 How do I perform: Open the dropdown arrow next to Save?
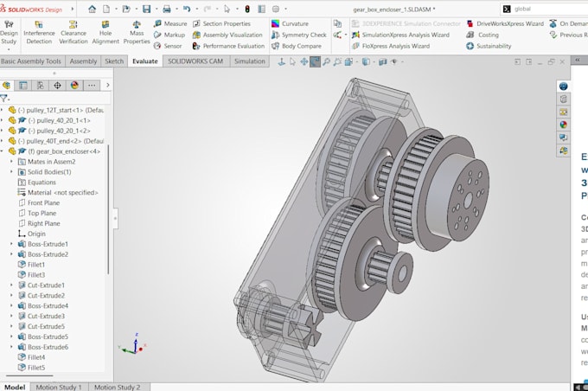pyautogui.click(x=157, y=9)
